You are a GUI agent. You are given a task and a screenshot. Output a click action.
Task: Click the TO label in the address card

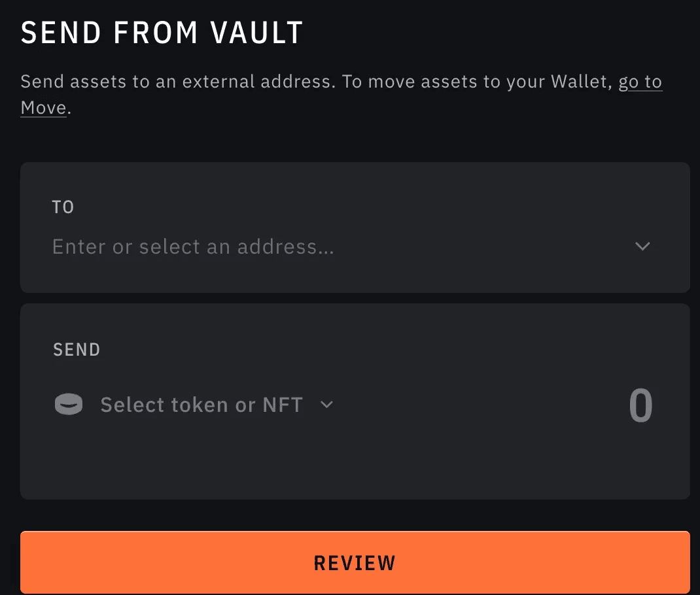click(63, 207)
